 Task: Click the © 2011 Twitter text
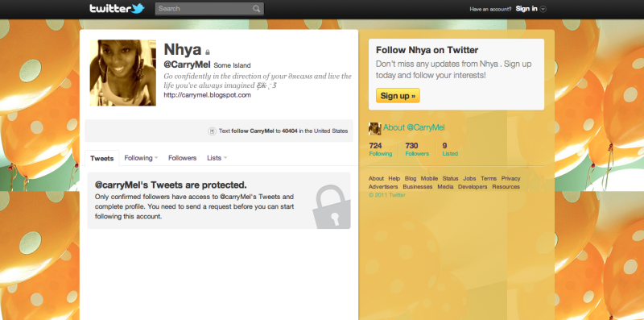click(387, 195)
